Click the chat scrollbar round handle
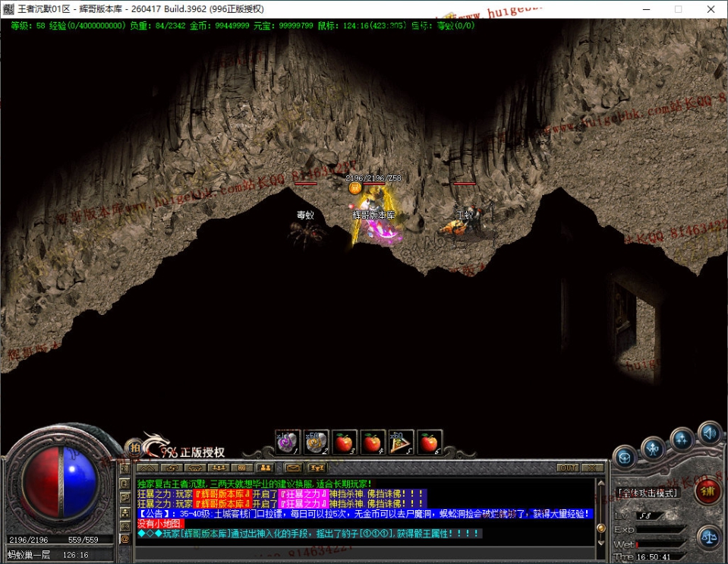Image resolution: width=728 pixels, height=564 pixels. 600,528
